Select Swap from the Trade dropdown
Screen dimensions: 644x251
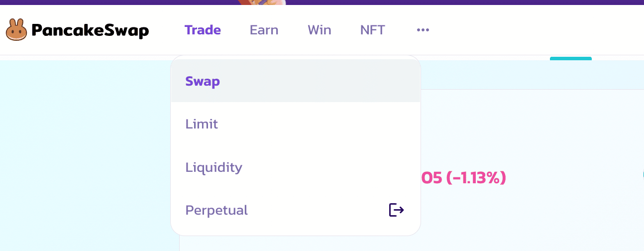click(x=203, y=81)
